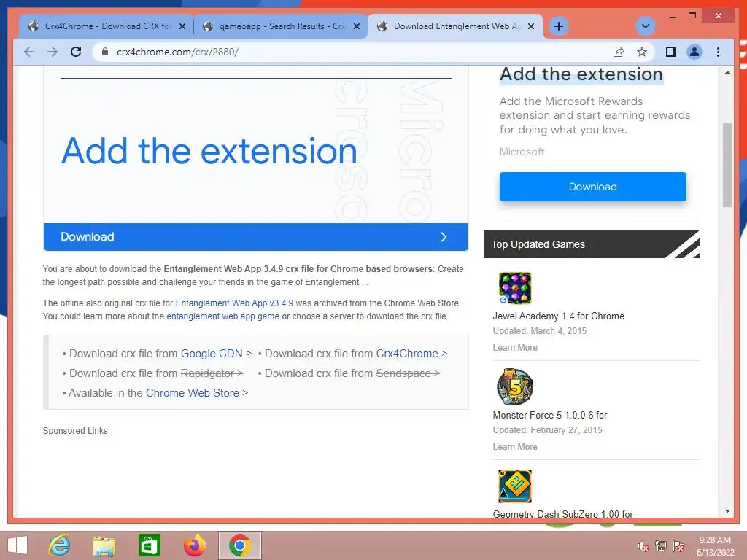Open Jewel Academy 1.4 for Chrome title
Image resolution: width=747 pixels, height=560 pixels.
click(558, 316)
